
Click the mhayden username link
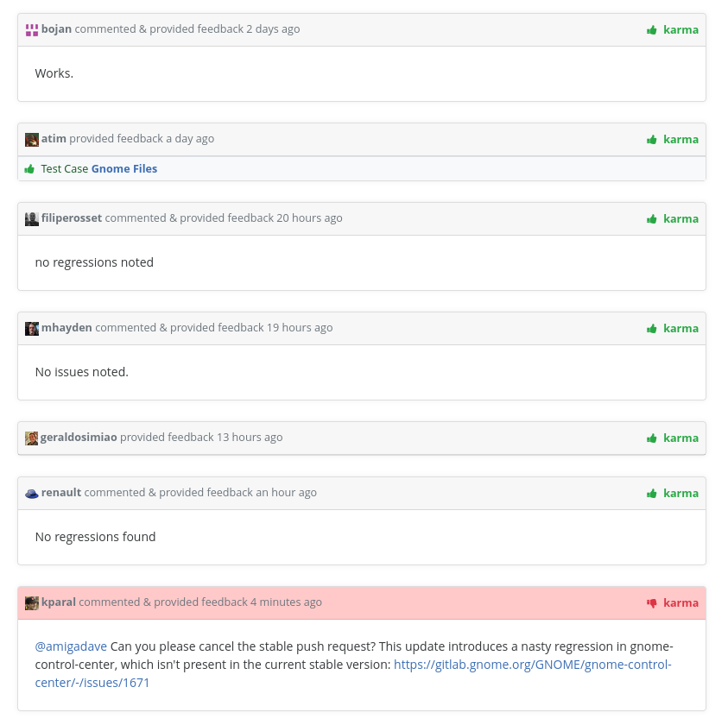(66, 327)
